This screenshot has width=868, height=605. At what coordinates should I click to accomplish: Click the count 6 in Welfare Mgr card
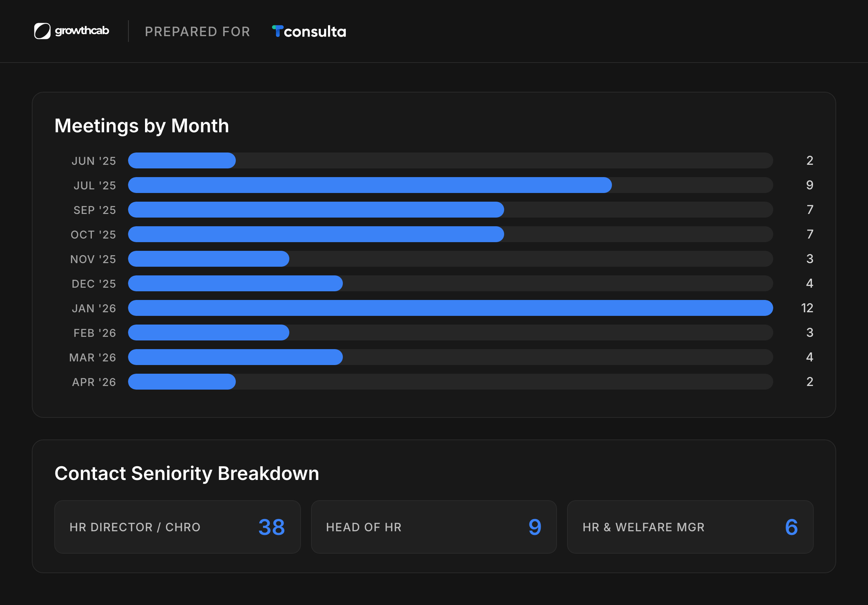791,527
